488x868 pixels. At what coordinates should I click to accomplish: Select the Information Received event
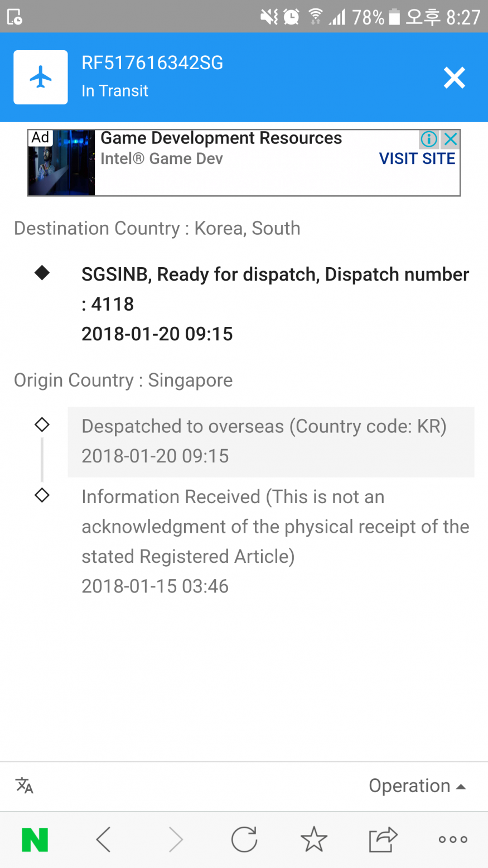click(275, 541)
